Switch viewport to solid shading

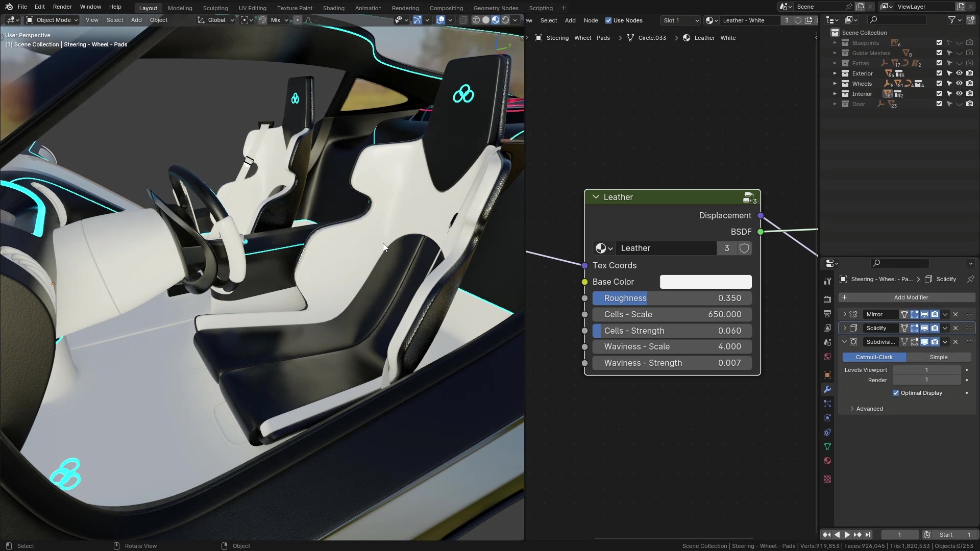click(x=486, y=20)
